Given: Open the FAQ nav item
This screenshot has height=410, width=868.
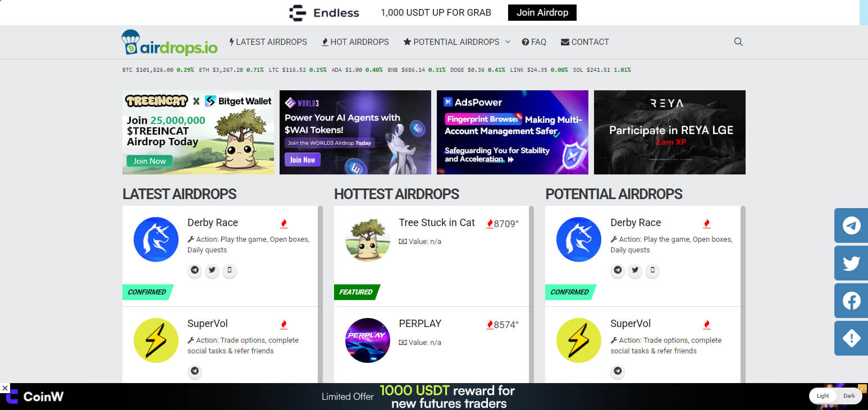Looking at the screenshot, I should [x=534, y=42].
